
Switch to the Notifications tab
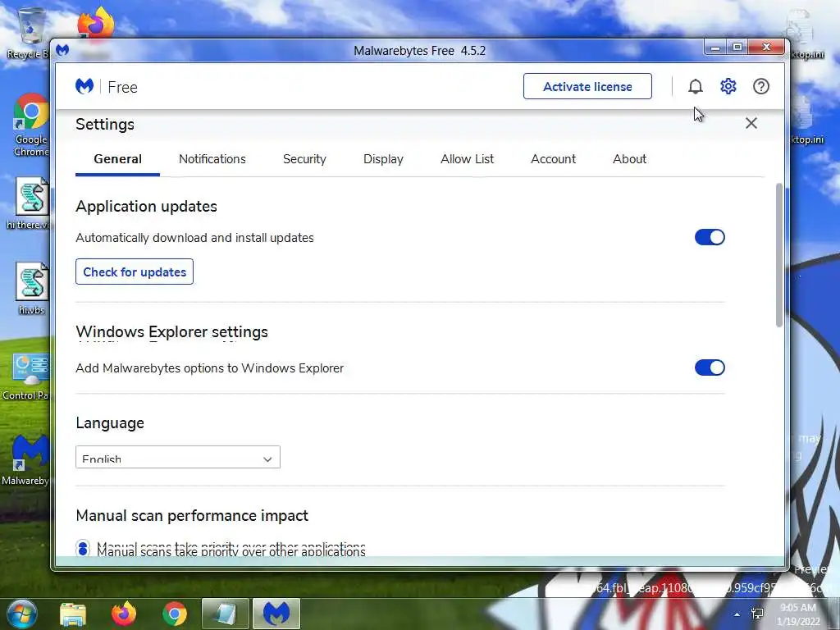[x=212, y=159]
